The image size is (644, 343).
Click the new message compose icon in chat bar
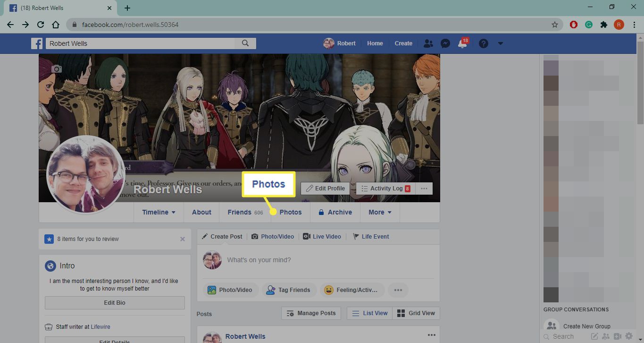(x=594, y=336)
